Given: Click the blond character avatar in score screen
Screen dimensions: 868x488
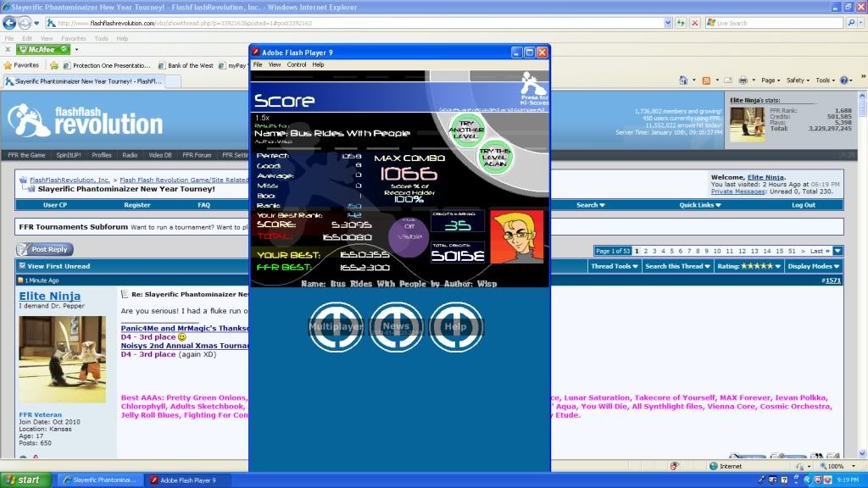Looking at the screenshot, I should pos(516,238).
